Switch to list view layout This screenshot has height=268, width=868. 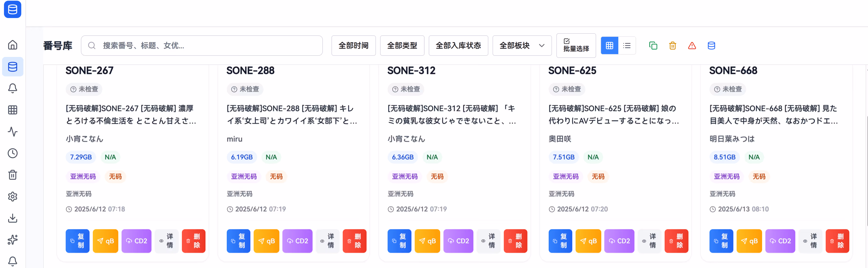coord(627,46)
